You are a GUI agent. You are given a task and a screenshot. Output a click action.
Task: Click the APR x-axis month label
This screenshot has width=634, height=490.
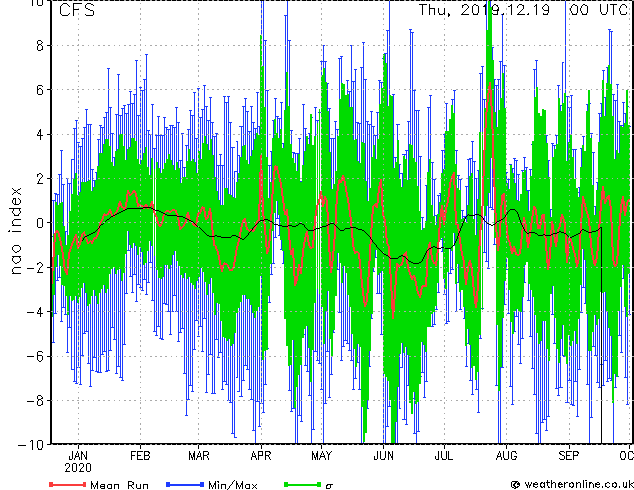coord(261,456)
